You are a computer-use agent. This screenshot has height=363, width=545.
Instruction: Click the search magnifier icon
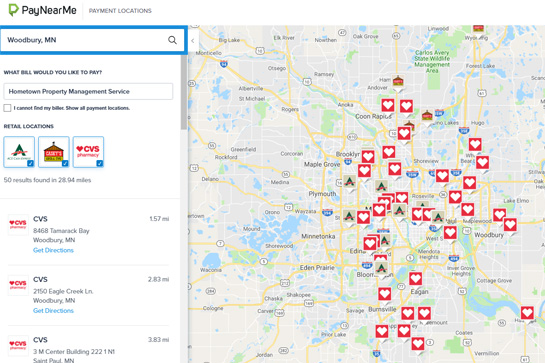click(x=172, y=40)
